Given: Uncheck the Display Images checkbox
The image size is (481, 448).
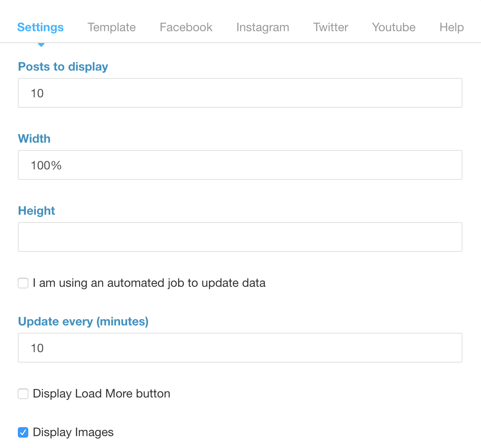Looking at the screenshot, I should point(23,432).
